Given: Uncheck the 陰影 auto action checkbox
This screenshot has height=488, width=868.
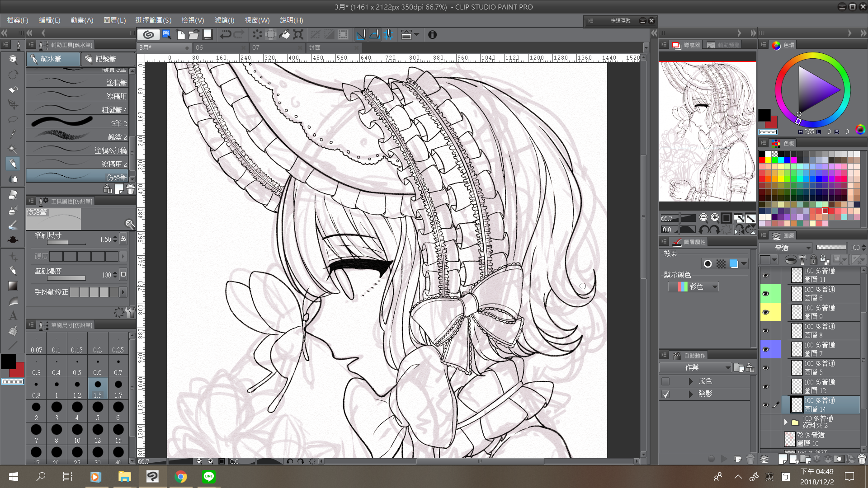Looking at the screenshot, I should click(x=665, y=394).
